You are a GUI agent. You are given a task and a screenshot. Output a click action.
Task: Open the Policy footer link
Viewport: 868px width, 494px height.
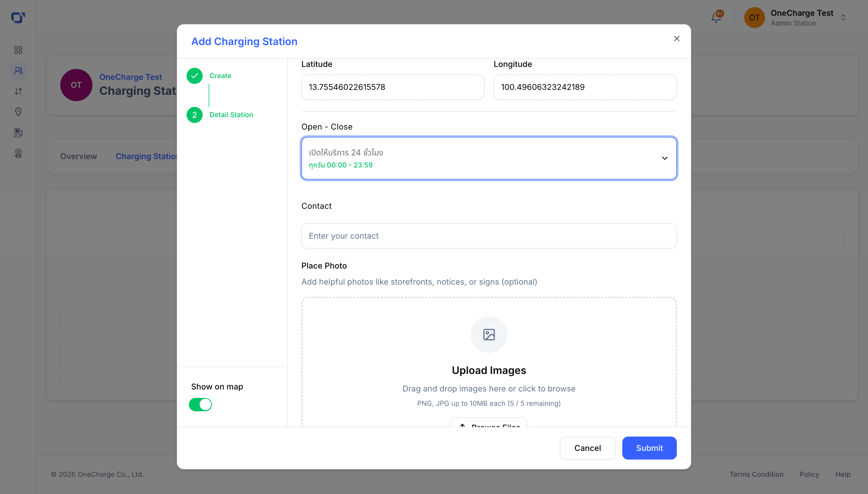coord(809,474)
